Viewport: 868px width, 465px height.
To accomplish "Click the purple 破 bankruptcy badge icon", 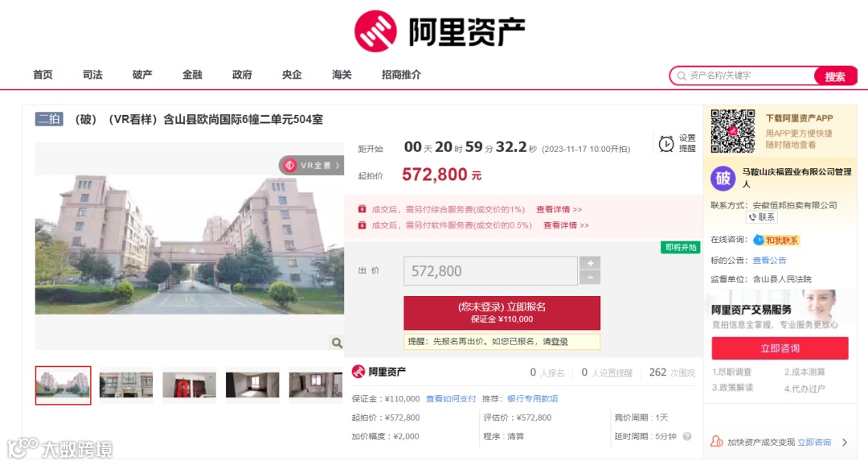I will tap(723, 179).
